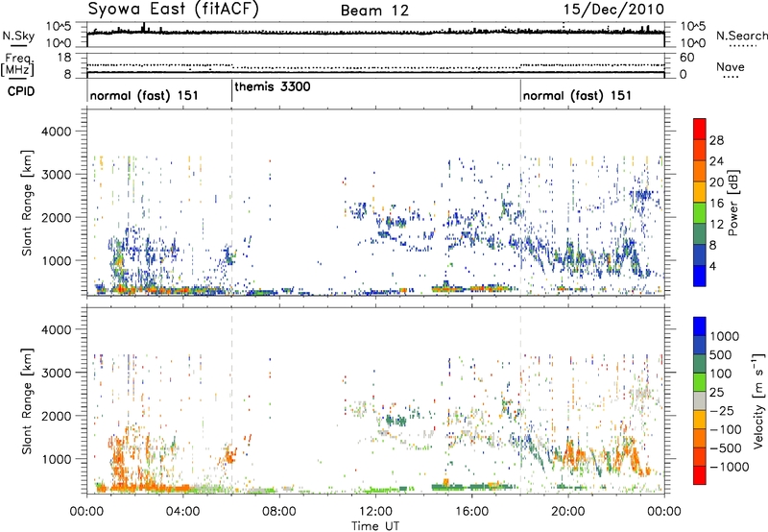Click the 'N.Sky' legend label

(x=18, y=36)
